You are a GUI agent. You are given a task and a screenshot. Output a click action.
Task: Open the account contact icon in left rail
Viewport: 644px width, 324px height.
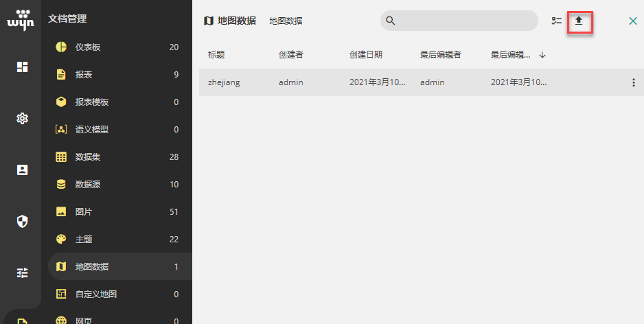point(22,170)
